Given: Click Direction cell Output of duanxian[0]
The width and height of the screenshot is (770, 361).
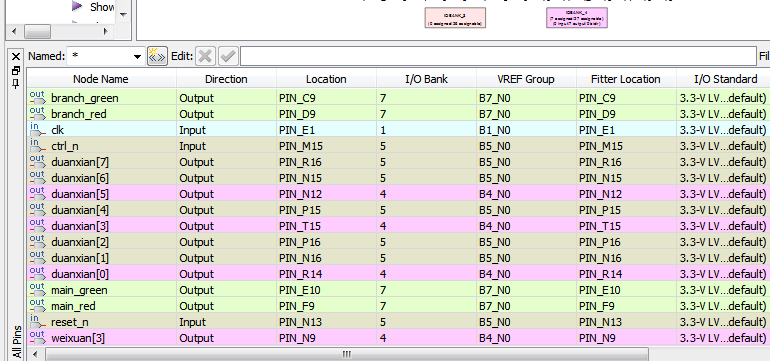Looking at the screenshot, I should 226,274.
